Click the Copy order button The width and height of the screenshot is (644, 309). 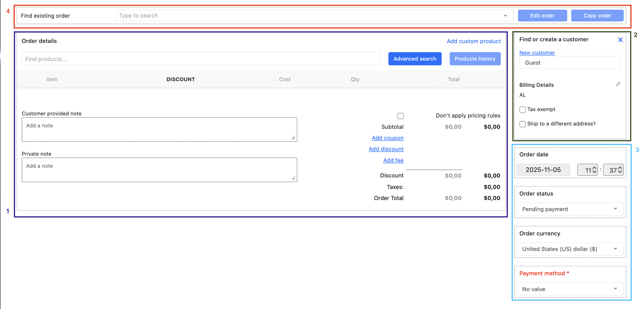coord(597,15)
